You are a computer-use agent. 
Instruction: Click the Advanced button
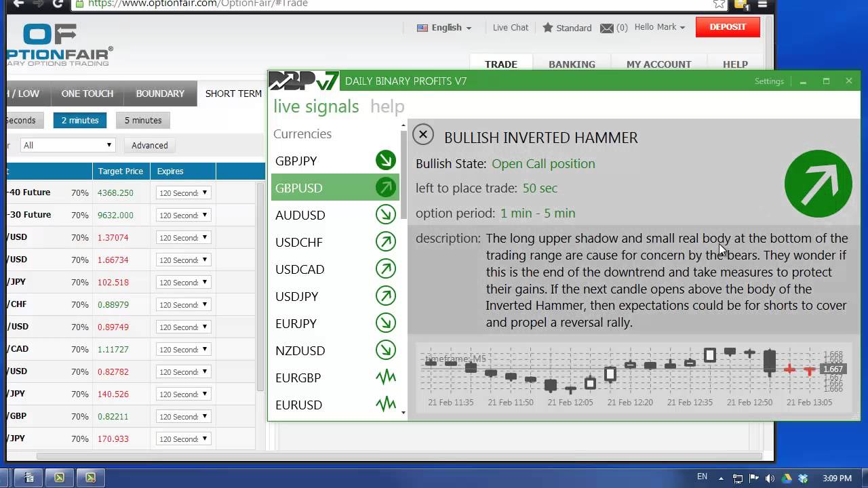pyautogui.click(x=150, y=145)
